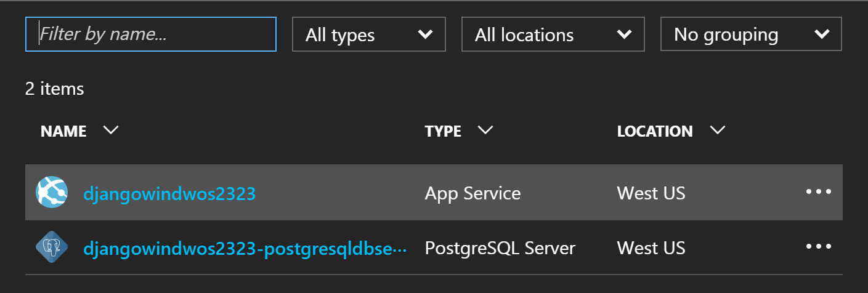The image size is (868, 293).
Task: Sort by the TYPE column header
Action: [443, 131]
